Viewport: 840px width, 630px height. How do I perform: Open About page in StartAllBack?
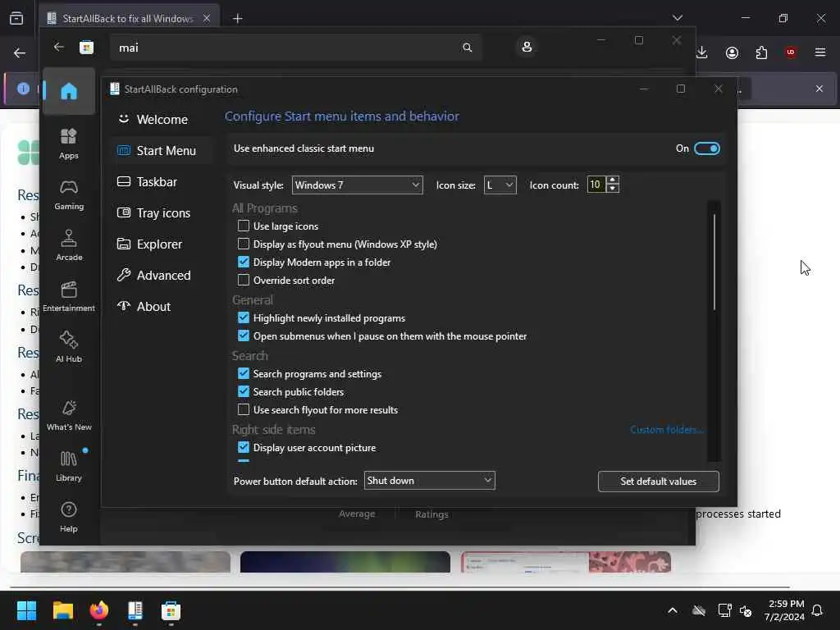click(162, 307)
